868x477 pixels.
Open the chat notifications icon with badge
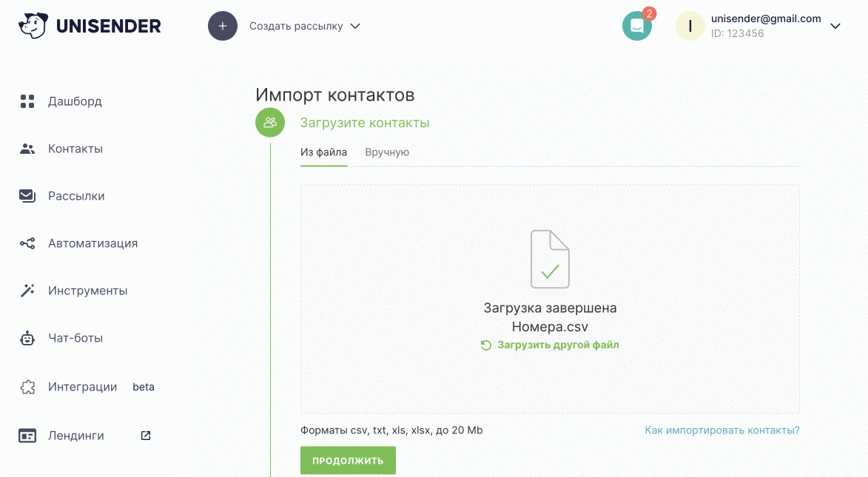pyautogui.click(x=638, y=25)
